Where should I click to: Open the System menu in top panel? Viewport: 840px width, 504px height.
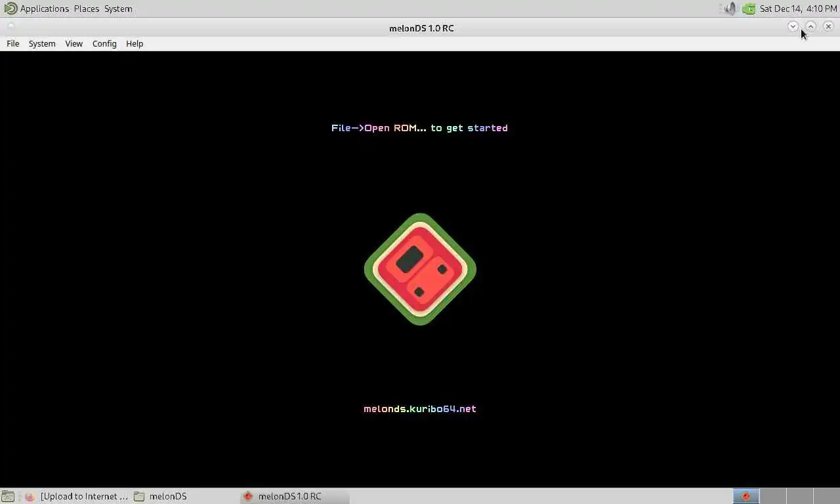[x=118, y=9]
